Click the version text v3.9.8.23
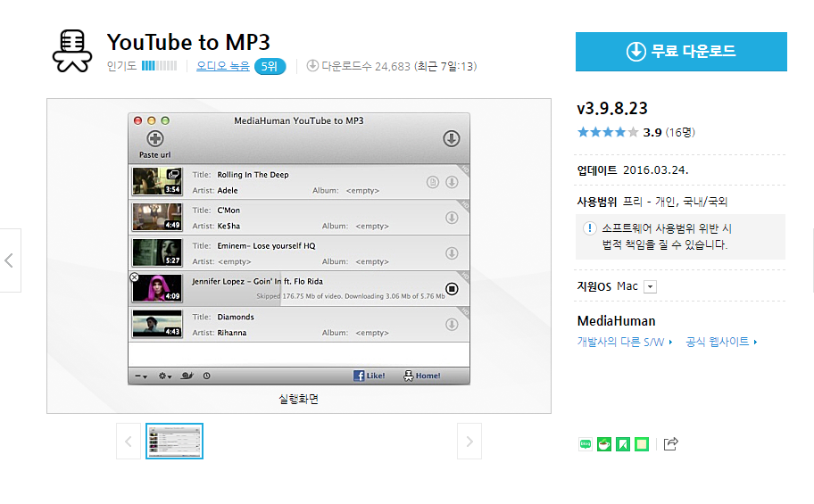The image size is (814, 504). tap(612, 108)
